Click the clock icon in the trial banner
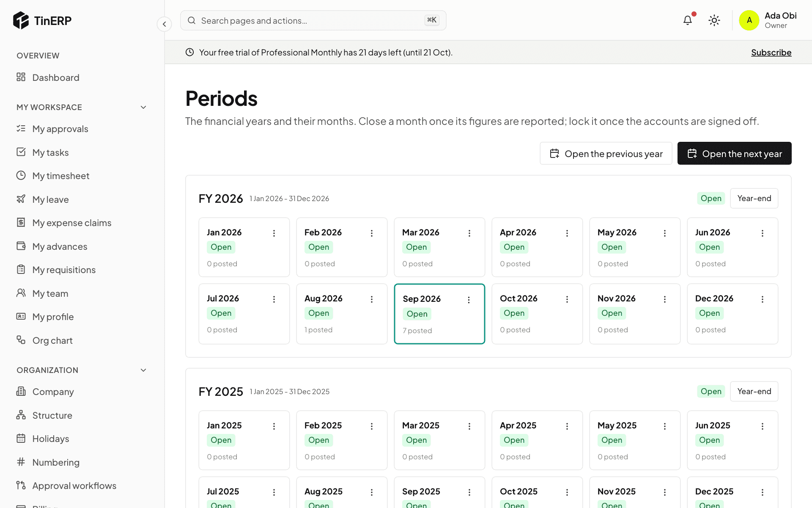The height and width of the screenshot is (508, 812). 189,52
